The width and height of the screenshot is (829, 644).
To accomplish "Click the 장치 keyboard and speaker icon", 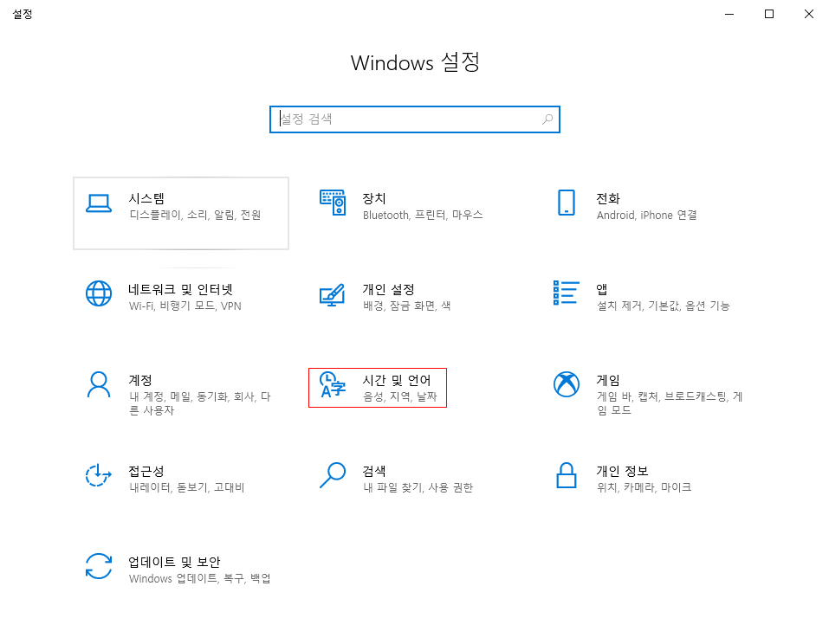I will (333, 203).
